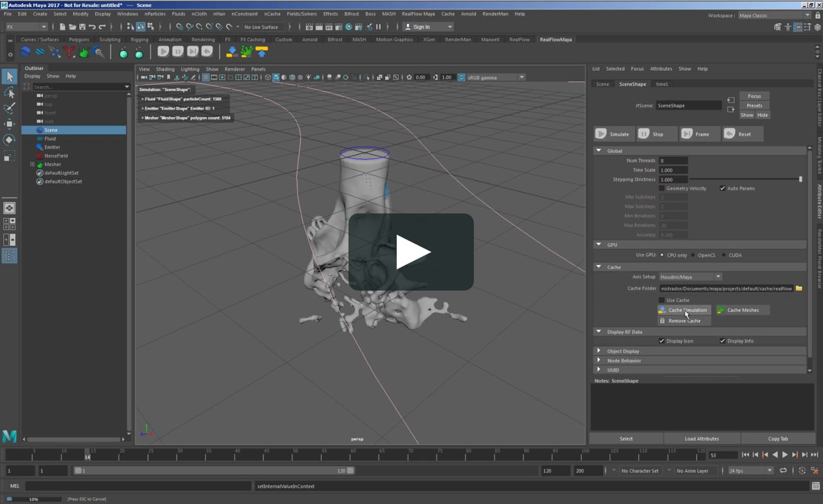Select the Emitter node in the Outliner

[x=52, y=147]
